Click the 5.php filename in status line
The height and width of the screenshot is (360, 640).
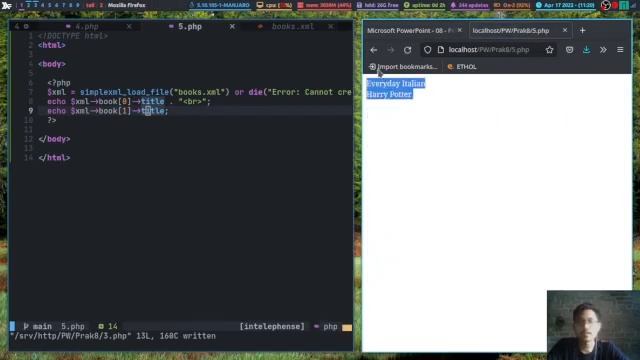tap(73, 327)
